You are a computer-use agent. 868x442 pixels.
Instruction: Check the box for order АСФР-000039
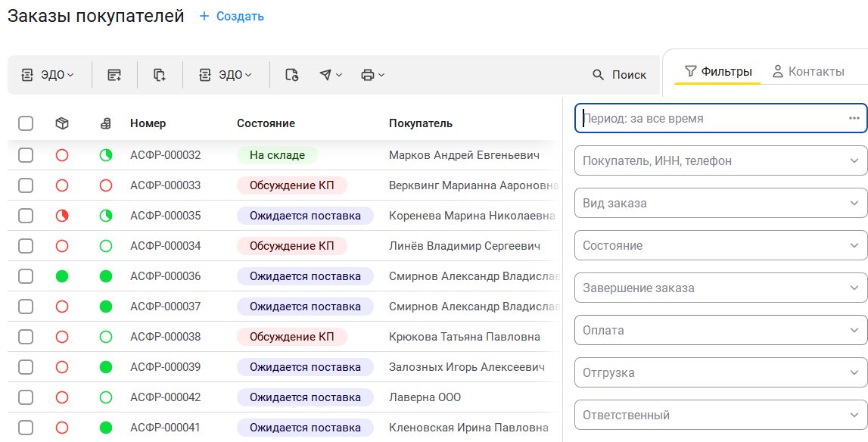[26, 367]
